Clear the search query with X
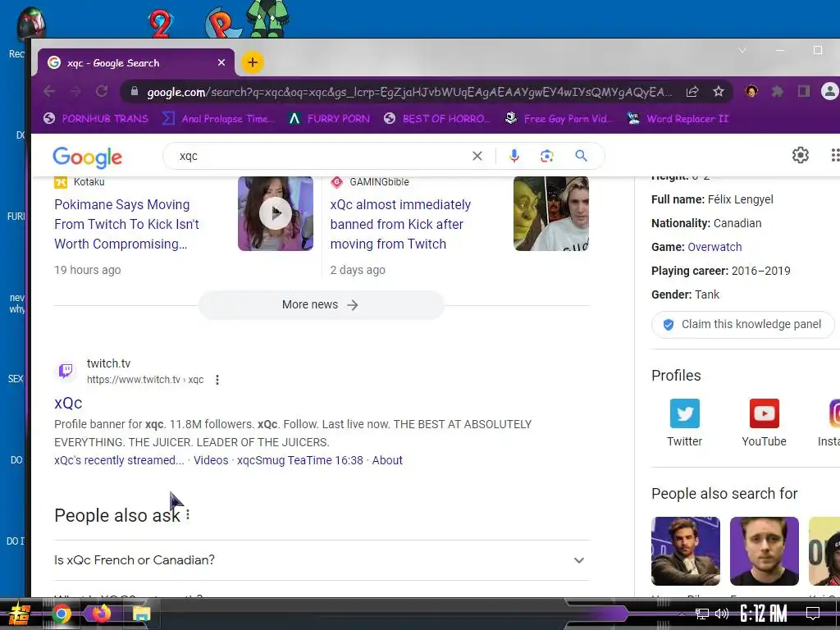The width and height of the screenshot is (840, 630). coord(477,156)
